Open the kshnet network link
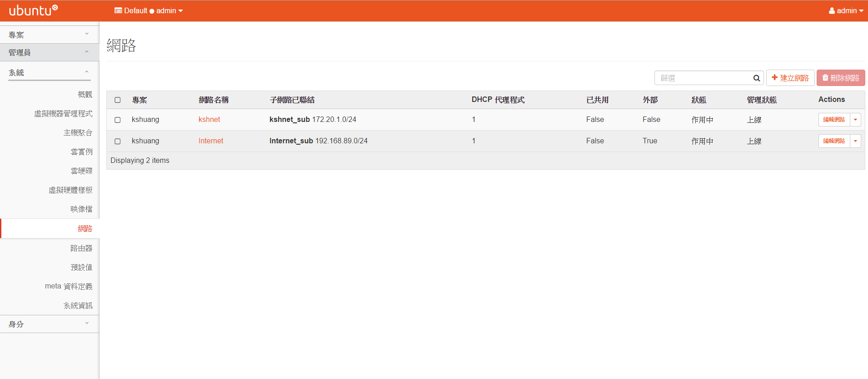 tap(209, 119)
